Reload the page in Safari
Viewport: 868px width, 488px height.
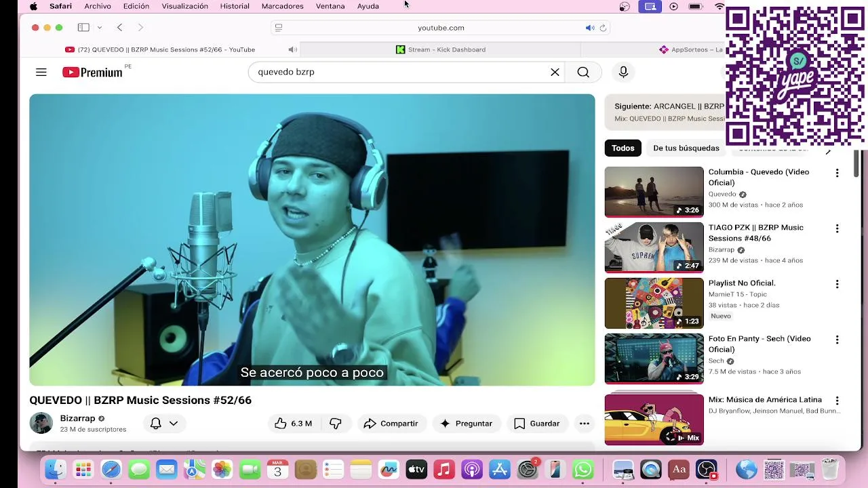point(603,28)
